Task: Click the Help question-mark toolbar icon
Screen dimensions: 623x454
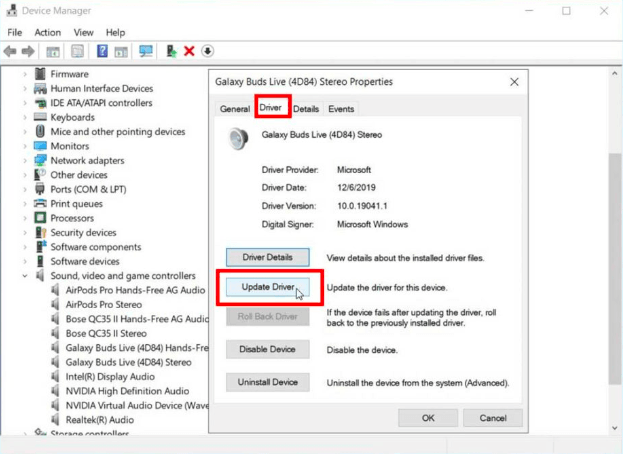Action: 102,51
